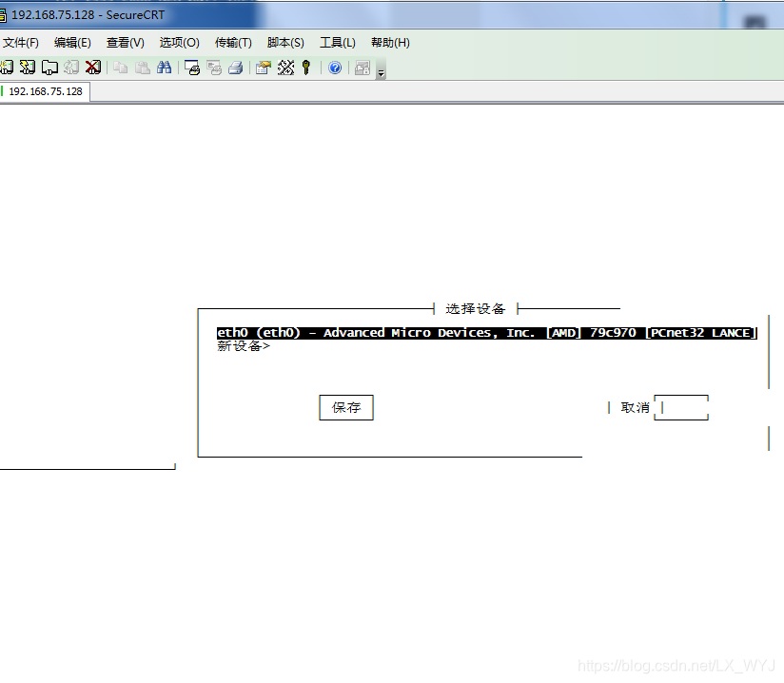Click the Public Key Assistant key icon
The image size is (784, 683).
coord(306,68)
